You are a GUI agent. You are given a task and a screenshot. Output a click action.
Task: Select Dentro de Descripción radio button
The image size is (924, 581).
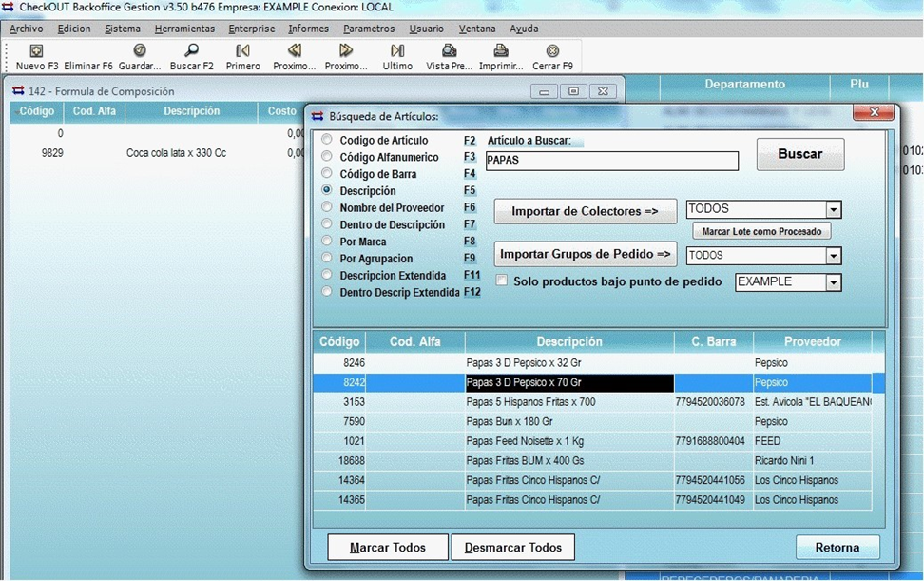coord(326,223)
